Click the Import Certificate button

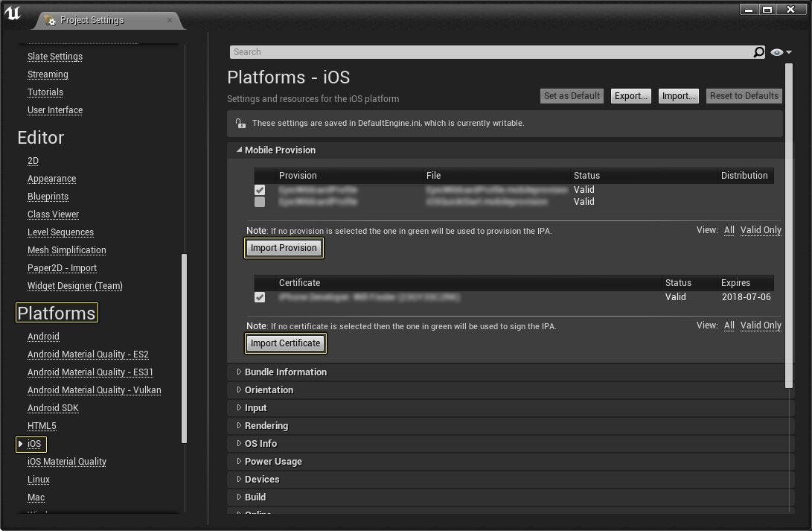pyautogui.click(x=285, y=343)
